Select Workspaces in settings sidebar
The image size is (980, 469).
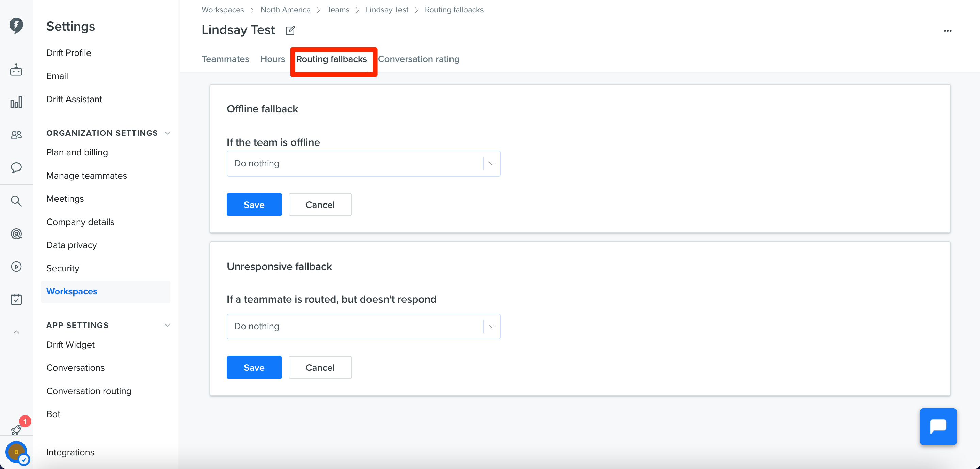[x=105, y=292]
